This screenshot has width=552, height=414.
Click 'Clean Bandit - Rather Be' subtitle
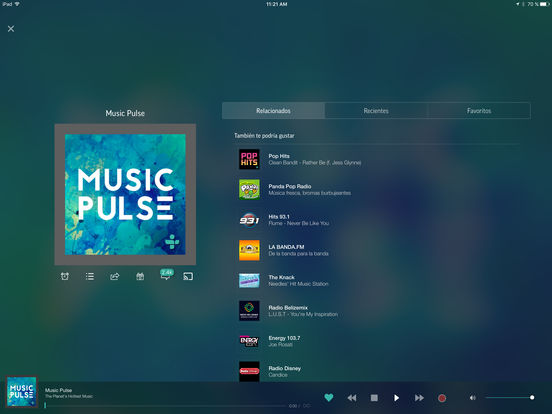click(315, 163)
